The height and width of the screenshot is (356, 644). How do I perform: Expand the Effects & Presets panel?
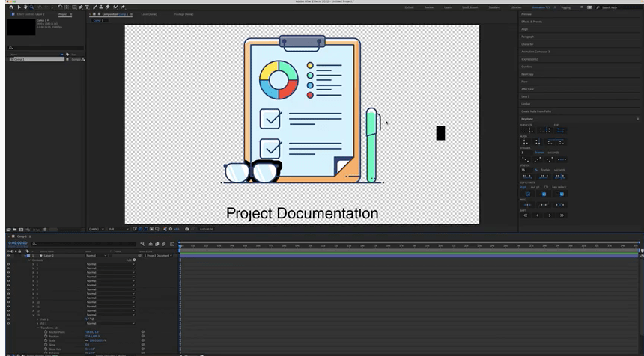coord(532,22)
